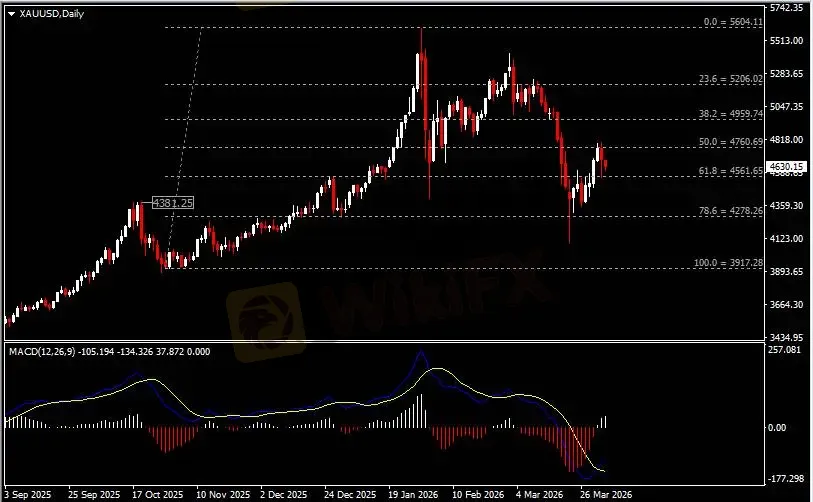Click price axis value 5283.65
Image resolution: width=813 pixels, height=502 pixels.
[787, 74]
